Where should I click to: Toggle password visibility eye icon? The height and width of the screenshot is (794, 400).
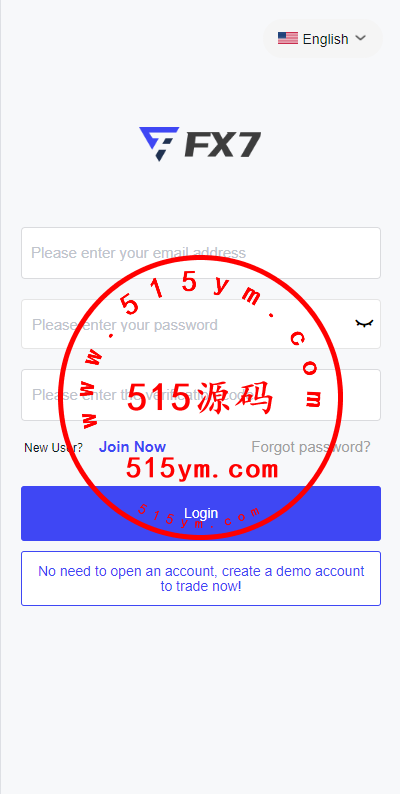[x=364, y=324]
